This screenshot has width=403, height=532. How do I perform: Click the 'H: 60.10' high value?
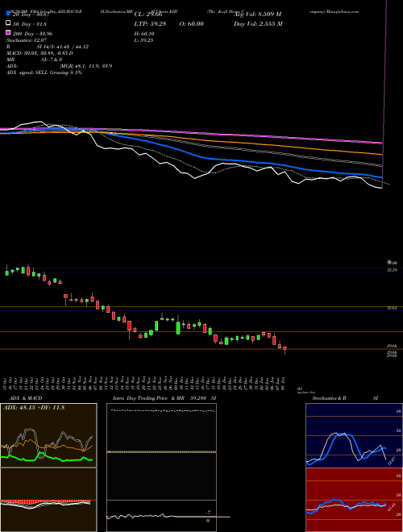pos(144,34)
